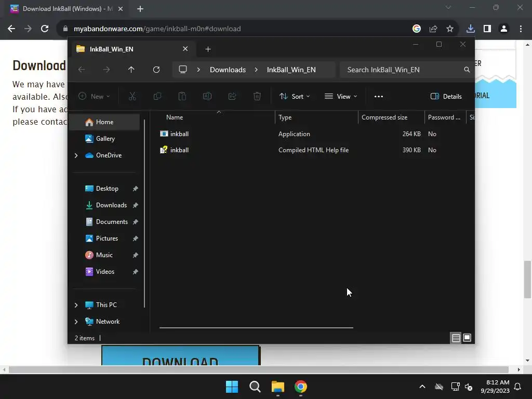
Task: Click Chrome taskbar icon
Action: 301,387
